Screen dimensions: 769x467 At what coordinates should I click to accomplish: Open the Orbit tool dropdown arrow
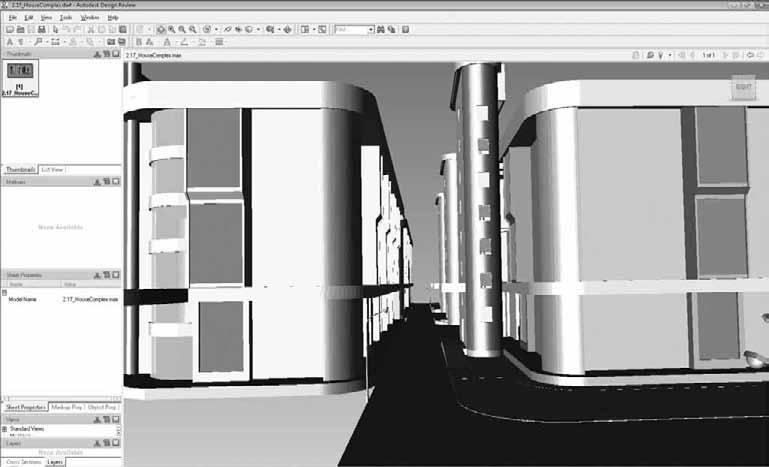[x=216, y=29]
